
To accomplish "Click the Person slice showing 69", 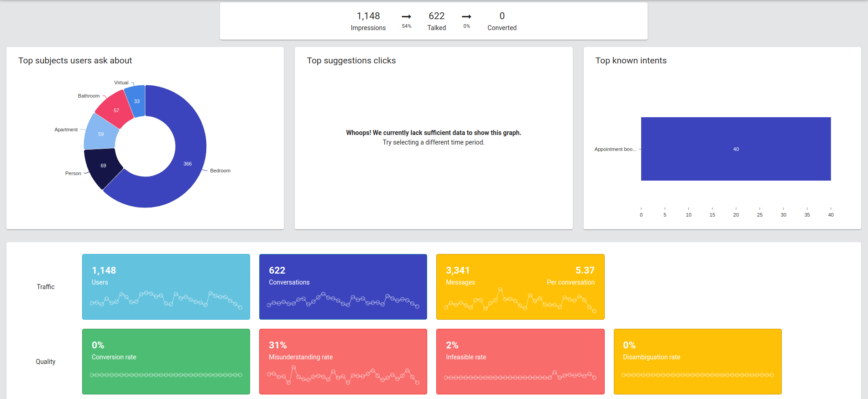I will (103, 166).
